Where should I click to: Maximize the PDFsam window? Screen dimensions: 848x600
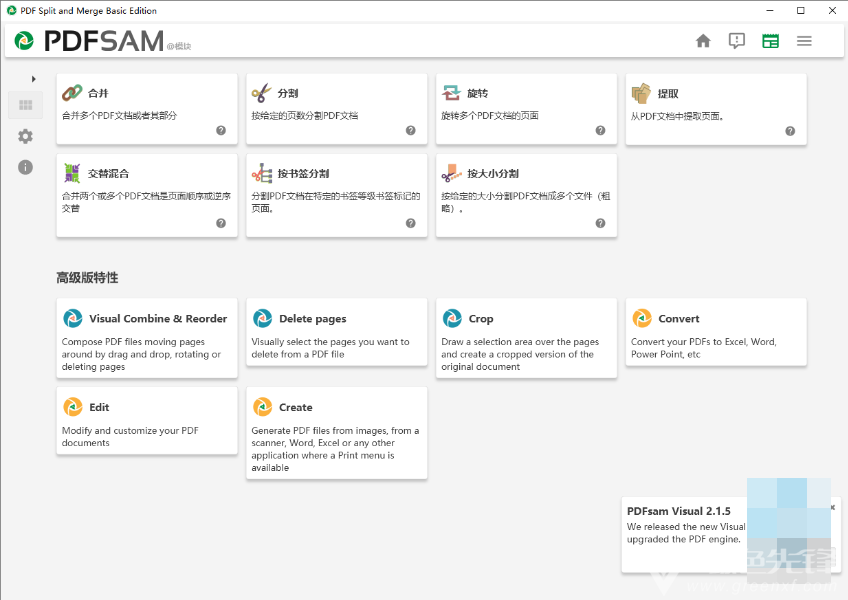click(x=801, y=10)
